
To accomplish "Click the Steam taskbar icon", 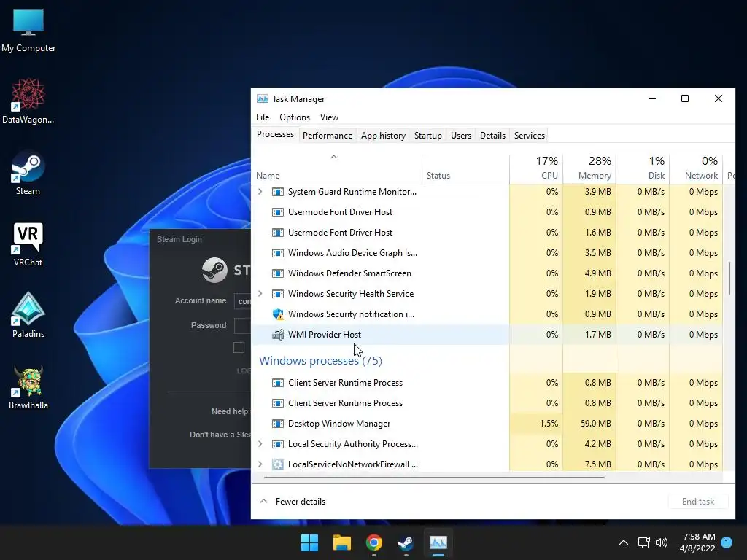I will tap(406, 542).
